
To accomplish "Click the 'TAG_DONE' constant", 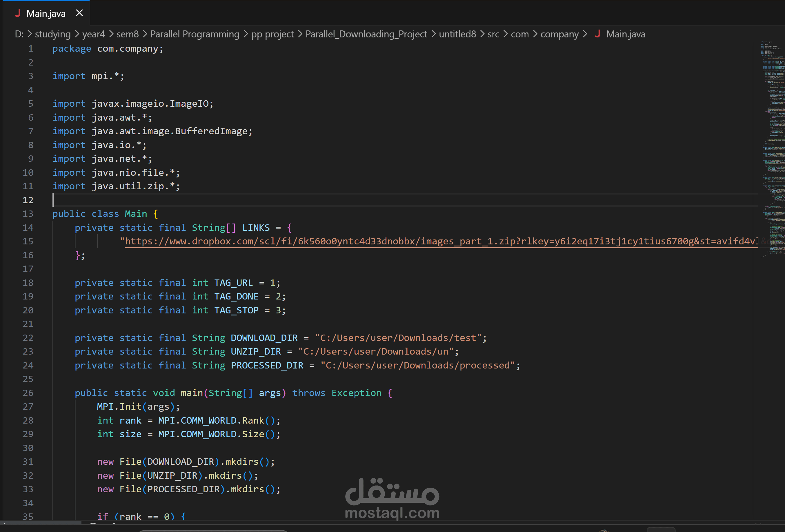I will [237, 297].
